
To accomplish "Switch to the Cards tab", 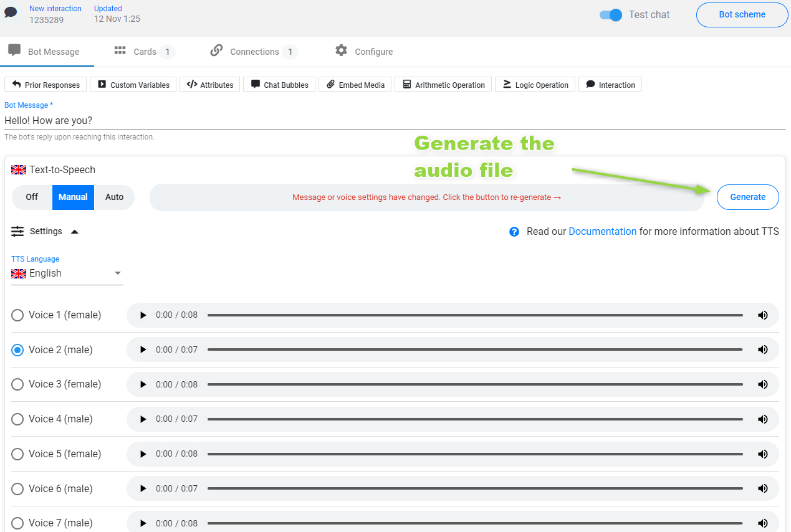I will click(x=145, y=52).
